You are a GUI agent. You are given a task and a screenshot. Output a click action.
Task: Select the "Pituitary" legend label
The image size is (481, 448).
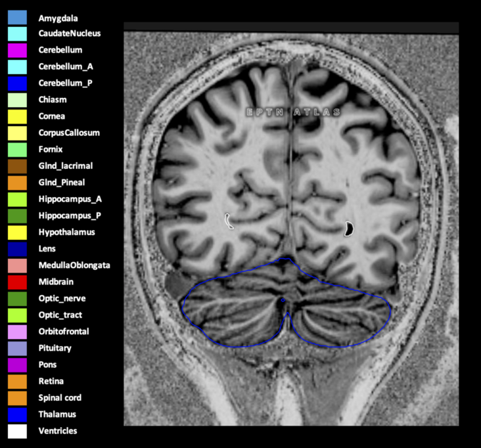point(55,348)
